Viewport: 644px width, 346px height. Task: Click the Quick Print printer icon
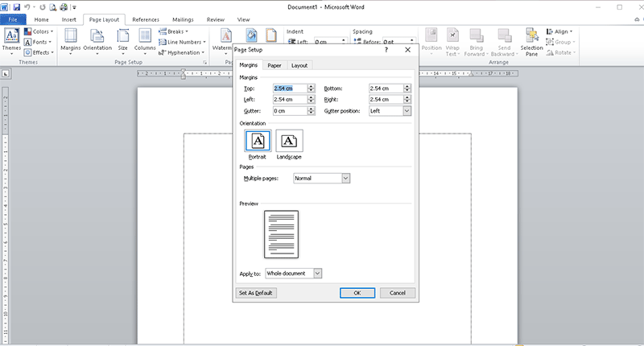pyautogui.click(x=64, y=7)
